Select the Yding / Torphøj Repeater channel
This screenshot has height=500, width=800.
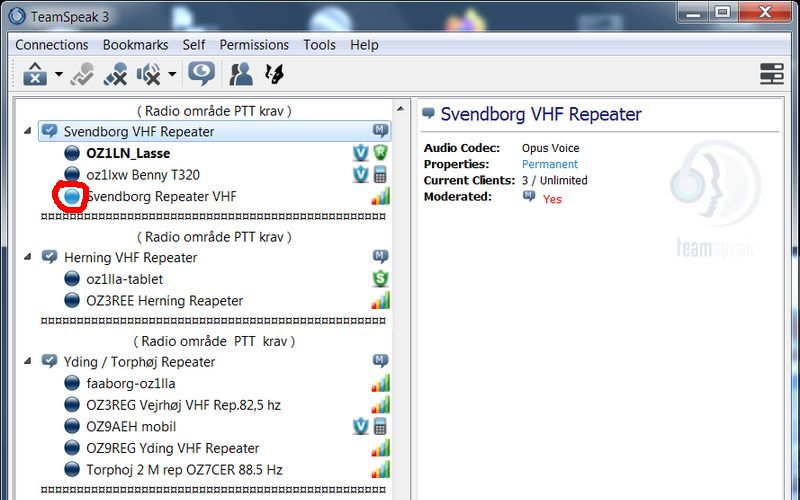point(139,362)
